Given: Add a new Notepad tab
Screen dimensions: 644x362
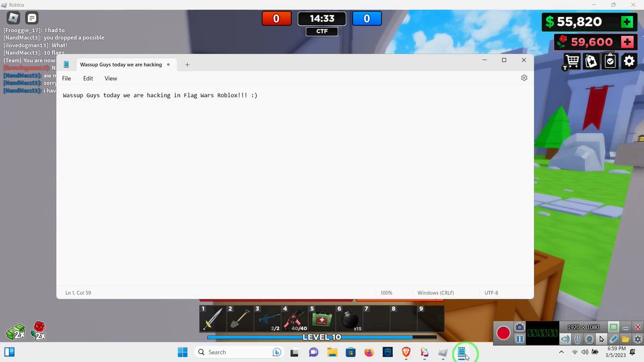Looking at the screenshot, I should 187,64.
